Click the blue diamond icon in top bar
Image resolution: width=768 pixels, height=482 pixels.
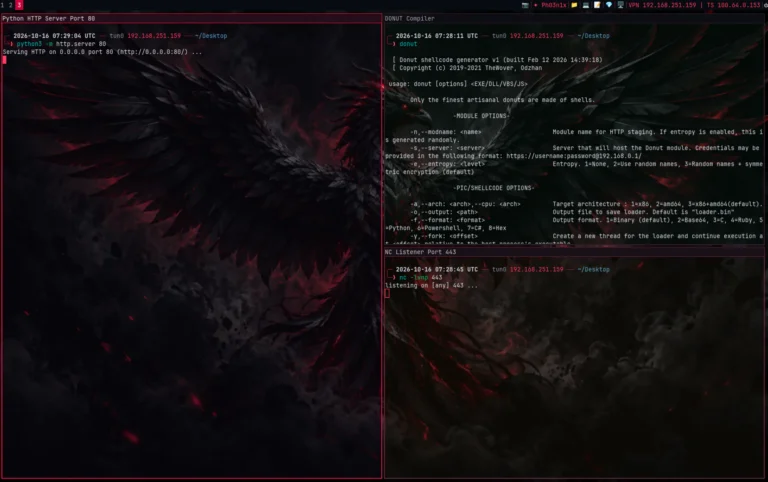[609, 5]
